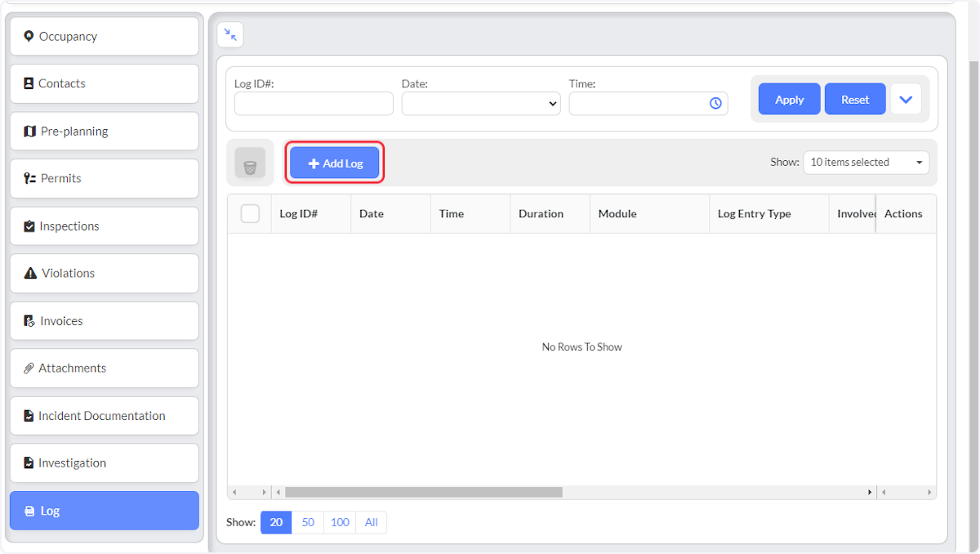Sort by Duration column header

550,213
